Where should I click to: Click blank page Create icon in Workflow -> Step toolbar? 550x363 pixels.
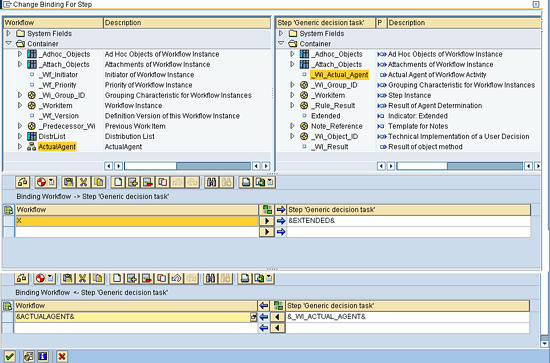(x=118, y=182)
